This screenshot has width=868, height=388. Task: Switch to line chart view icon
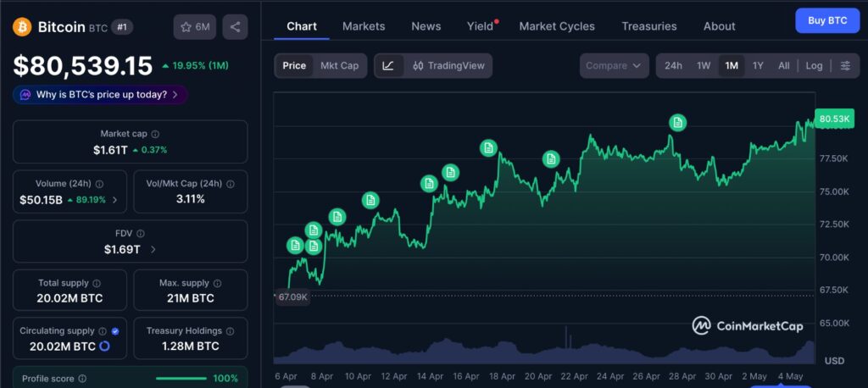388,65
